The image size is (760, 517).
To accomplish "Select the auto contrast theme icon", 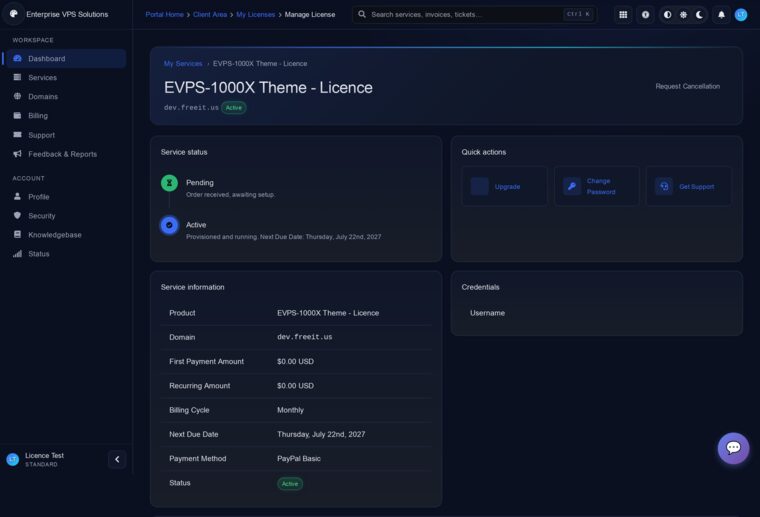I will [x=667, y=15].
